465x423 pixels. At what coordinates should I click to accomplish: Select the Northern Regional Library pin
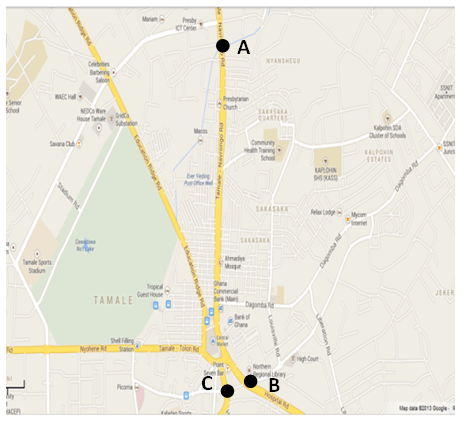(249, 370)
